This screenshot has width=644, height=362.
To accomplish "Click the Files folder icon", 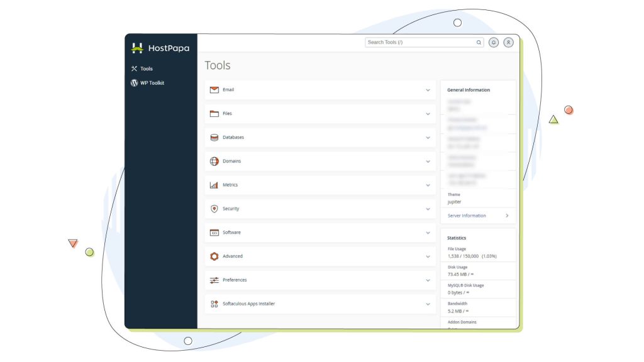I will pyautogui.click(x=214, y=114).
